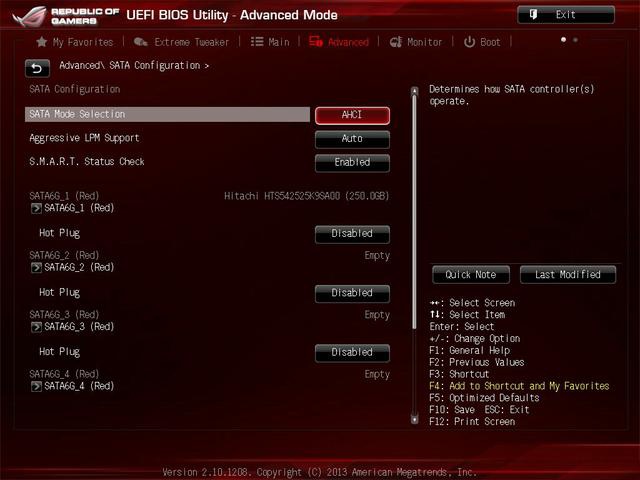640x480 pixels.
Task: Open S.M.A.R.T. Status Check Enabled dropdown
Action: tap(352, 162)
